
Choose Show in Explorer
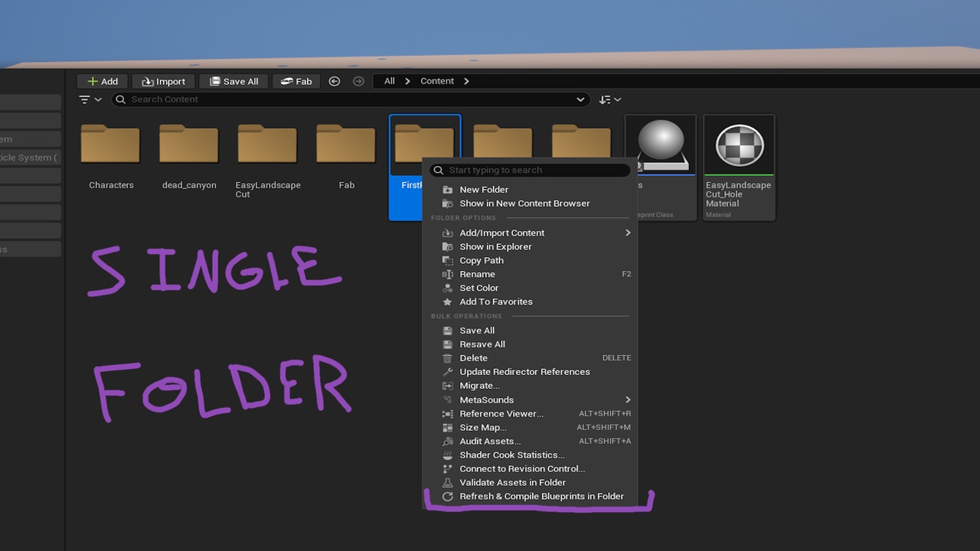[530, 246]
